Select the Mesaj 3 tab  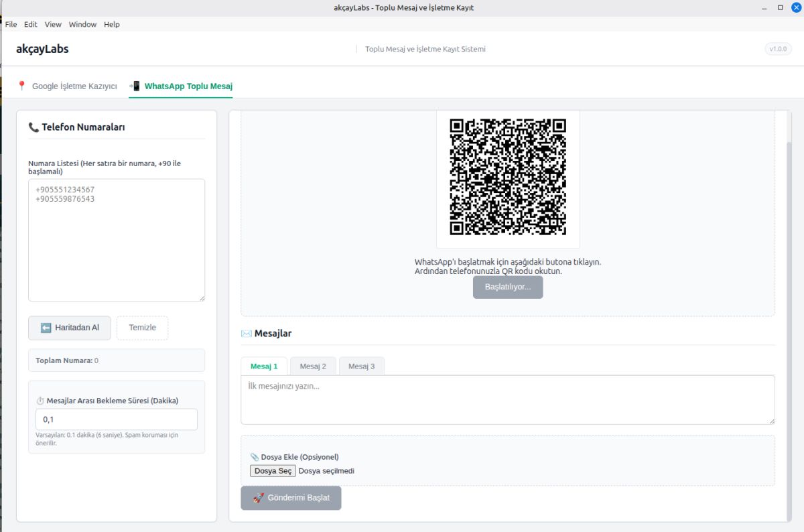click(361, 366)
